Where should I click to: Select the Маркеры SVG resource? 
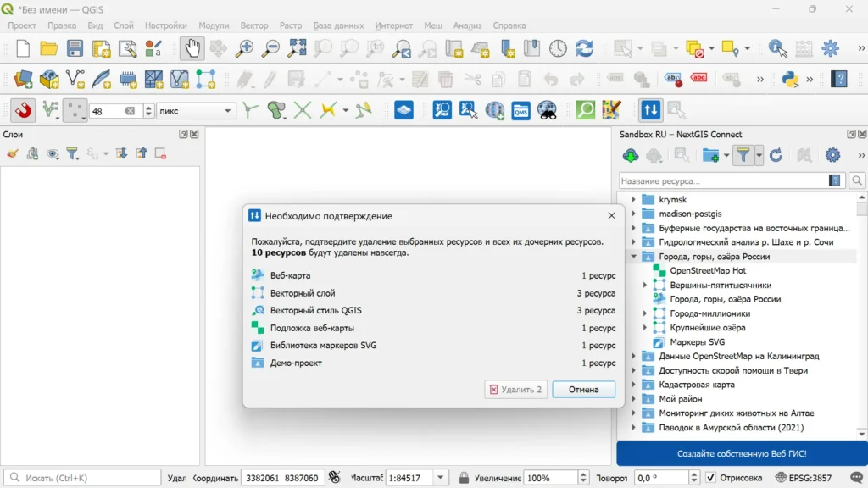point(697,342)
